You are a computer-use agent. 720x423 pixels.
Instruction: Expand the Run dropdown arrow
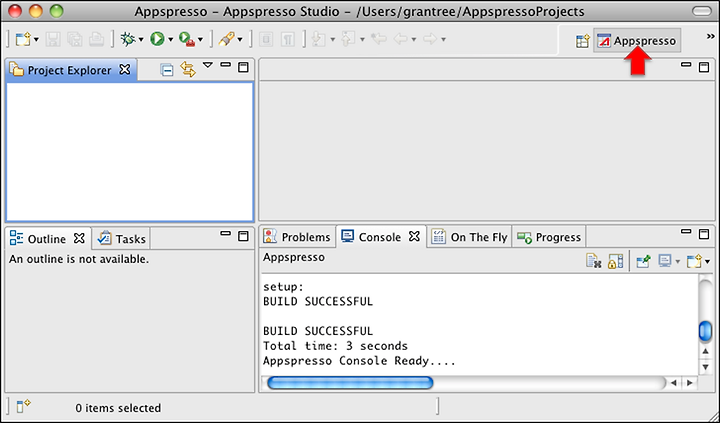170,40
